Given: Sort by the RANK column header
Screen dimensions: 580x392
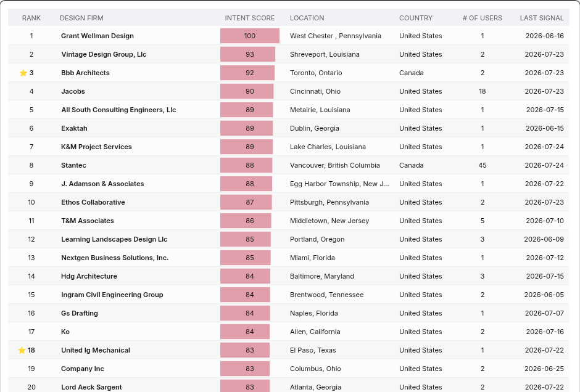Looking at the screenshot, I should click(x=31, y=18).
